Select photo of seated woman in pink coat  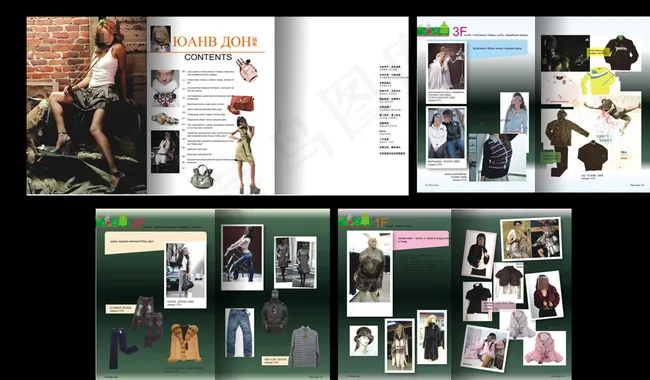486,348
